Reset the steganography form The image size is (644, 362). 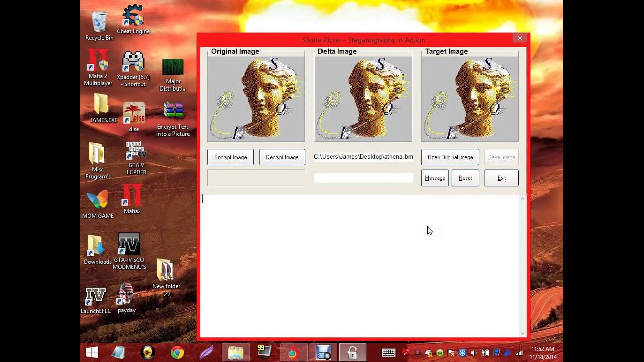tap(465, 178)
